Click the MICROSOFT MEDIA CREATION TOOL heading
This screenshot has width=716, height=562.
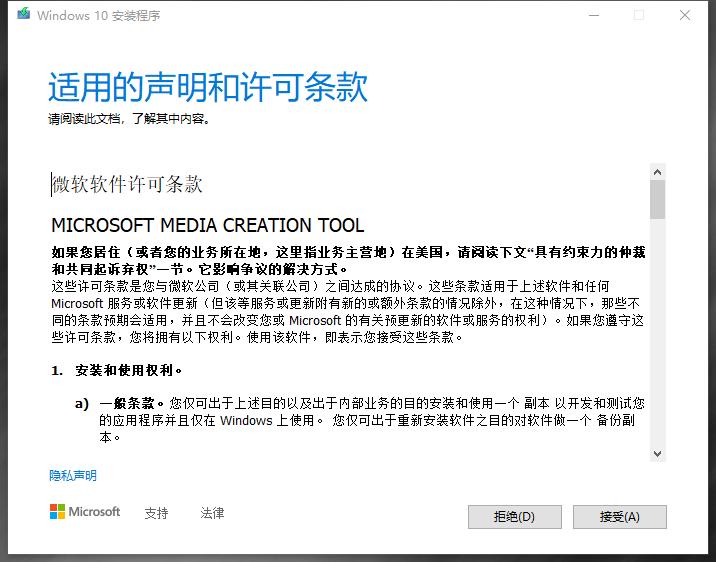point(208,226)
